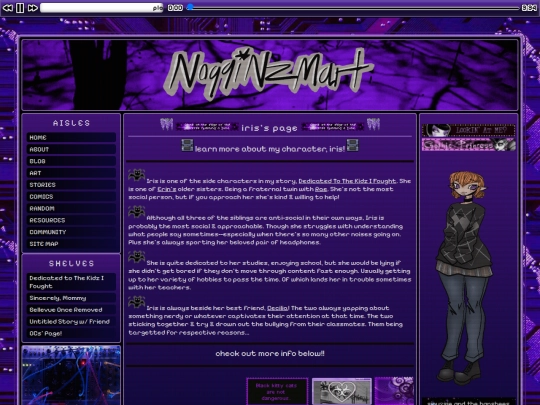Open Bellevue Once Removed shelf link
This screenshot has width=540, height=405.
click(x=71, y=310)
